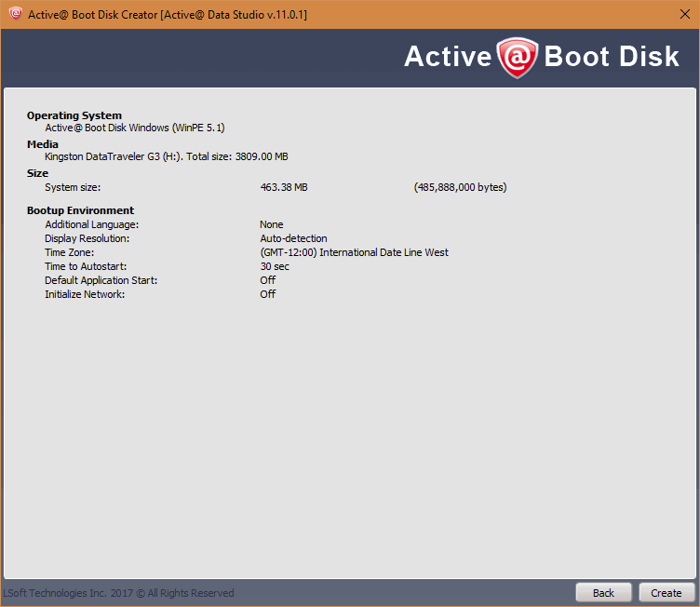The height and width of the screenshot is (607, 700).
Task: Click the 'Time to Autostart:' label
Action: click(86, 266)
